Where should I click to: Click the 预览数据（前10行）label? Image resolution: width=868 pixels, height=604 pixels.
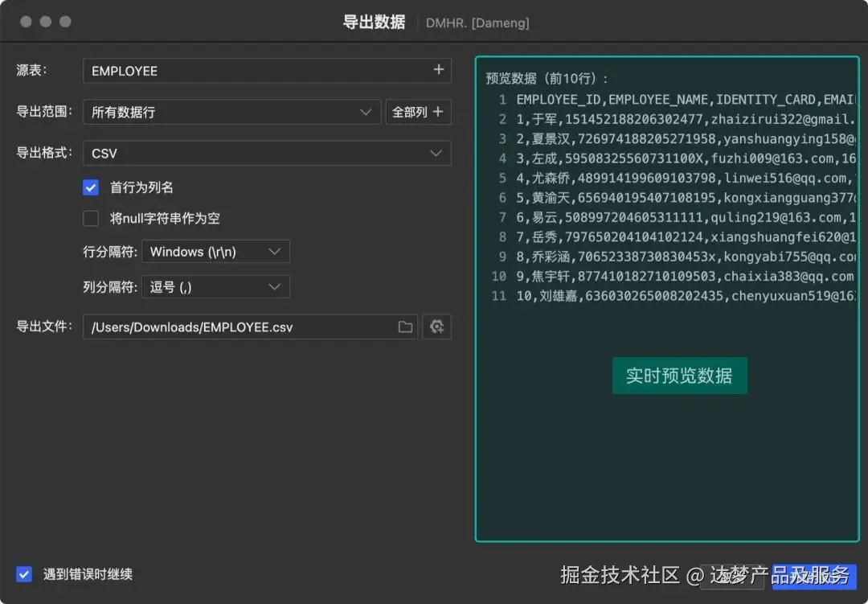point(547,79)
